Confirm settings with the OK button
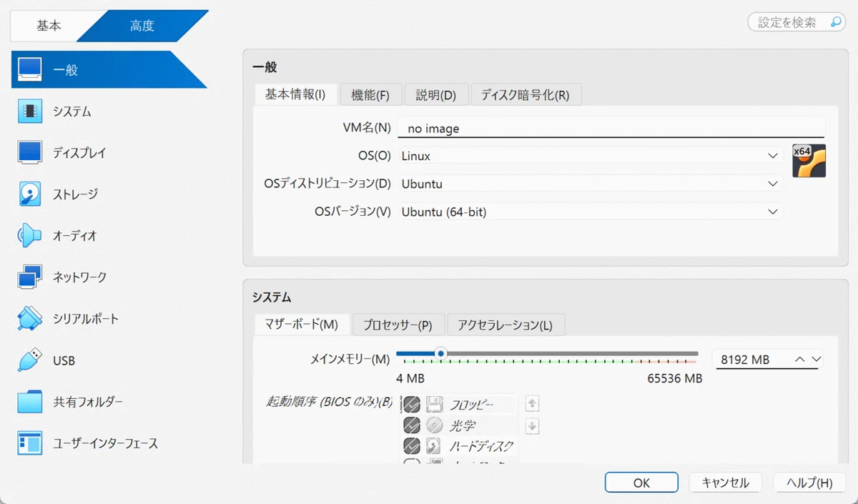Image resolution: width=858 pixels, height=504 pixels. point(641,483)
